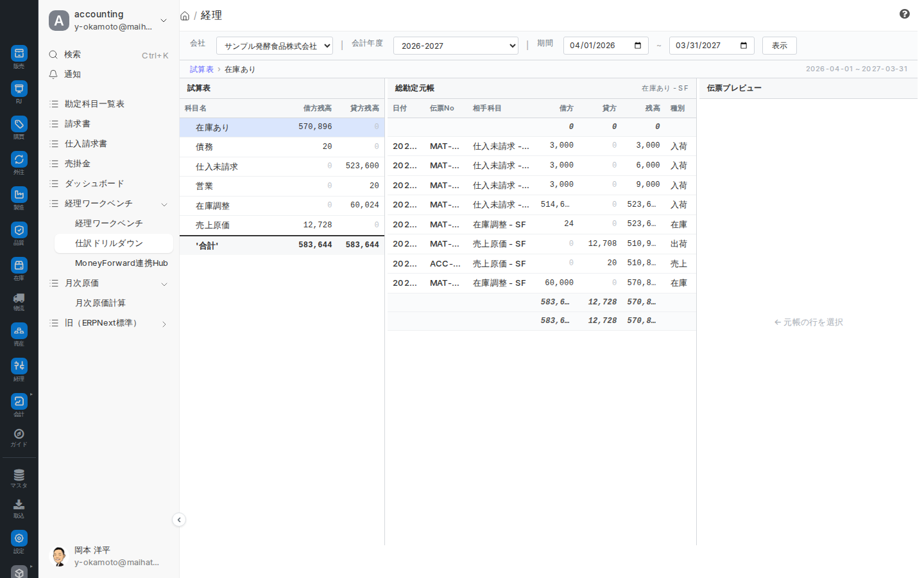Screen dimensions: 924x578
Task: Click the 借方残高 column header
Action: [318, 109]
